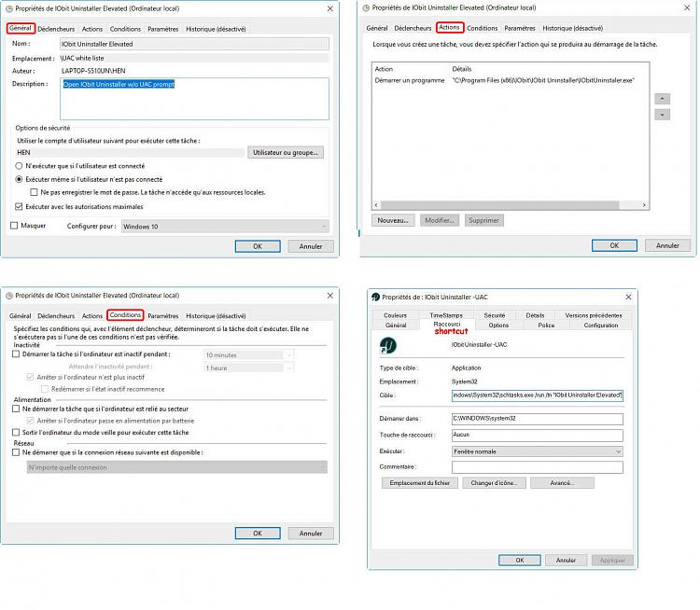700x610 pixels.
Task: Select the radio N'exécuter que si l'utilisateur est connecté
Action: [x=19, y=166]
